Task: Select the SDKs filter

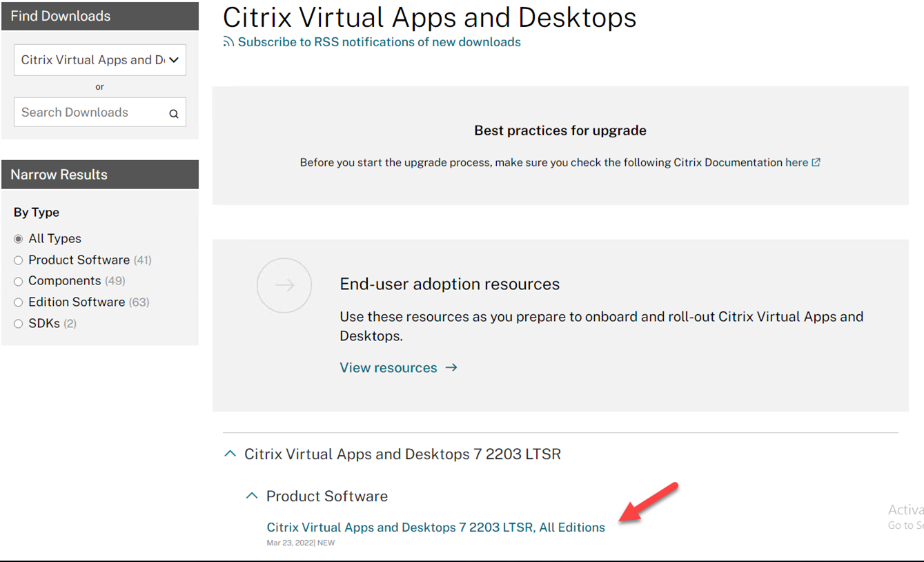Action: [x=18, y=322]
